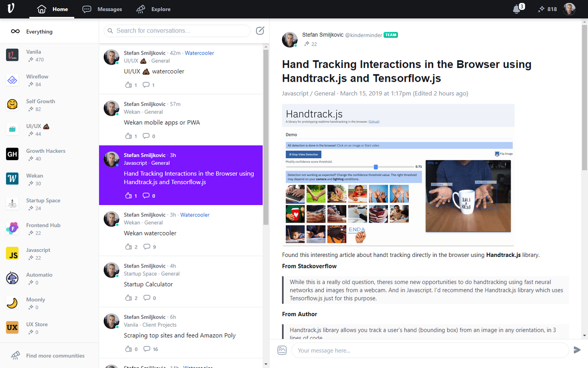Open notifications bell with badge 3
The height and width of the screenshot is (368, 588).
(518, 9)
